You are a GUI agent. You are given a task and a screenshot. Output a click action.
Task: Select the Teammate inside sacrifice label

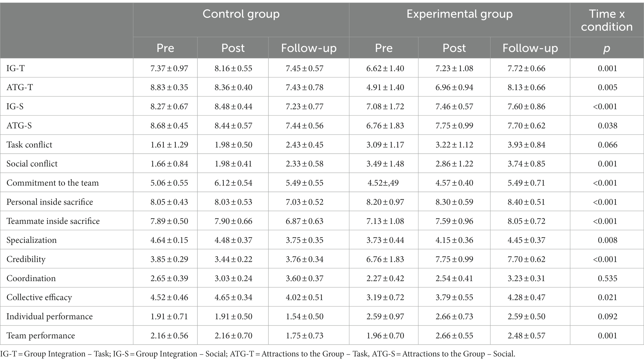pyautogui.click(x=53, y=221)
